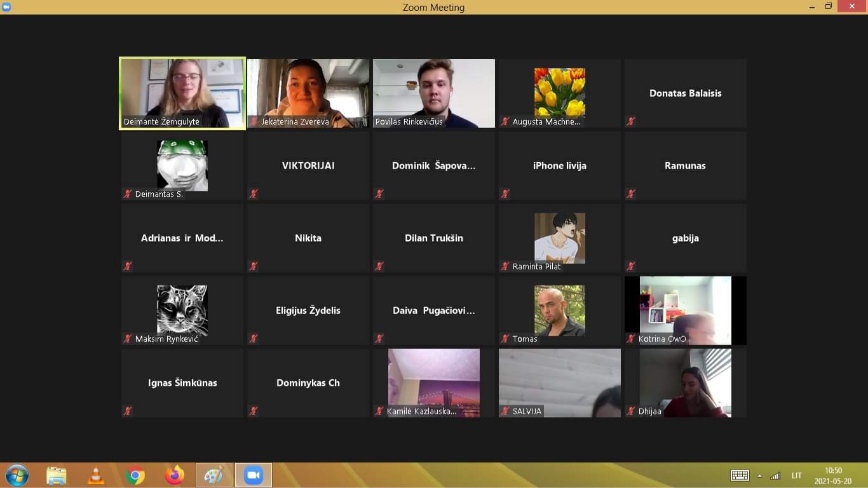Select Kamilė Kazlauska... video tile
868x488 pixels.
click(x=434, y=383)
